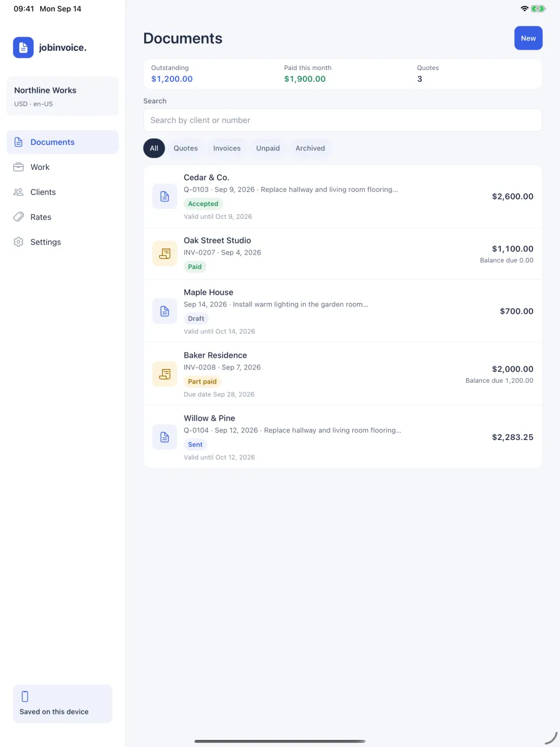Open the Northline Works business card
This screenshot has width=560, height=747.
(62, 96)
